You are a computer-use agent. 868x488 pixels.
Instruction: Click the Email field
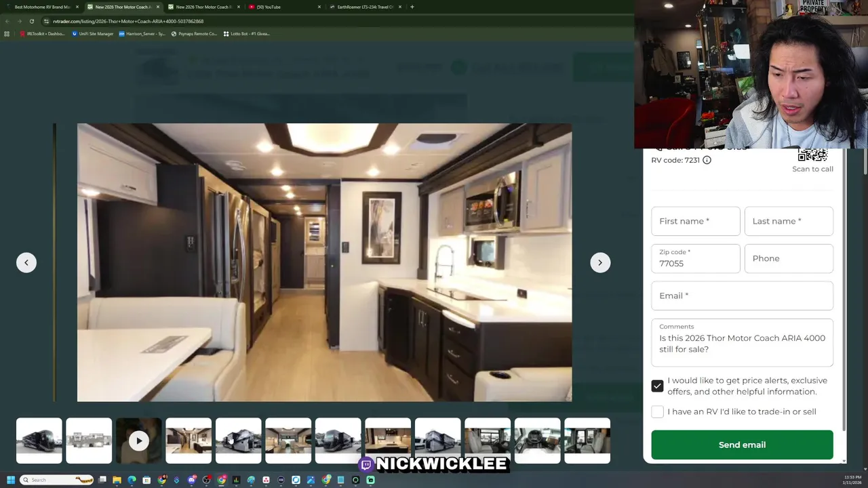[742, 296]
